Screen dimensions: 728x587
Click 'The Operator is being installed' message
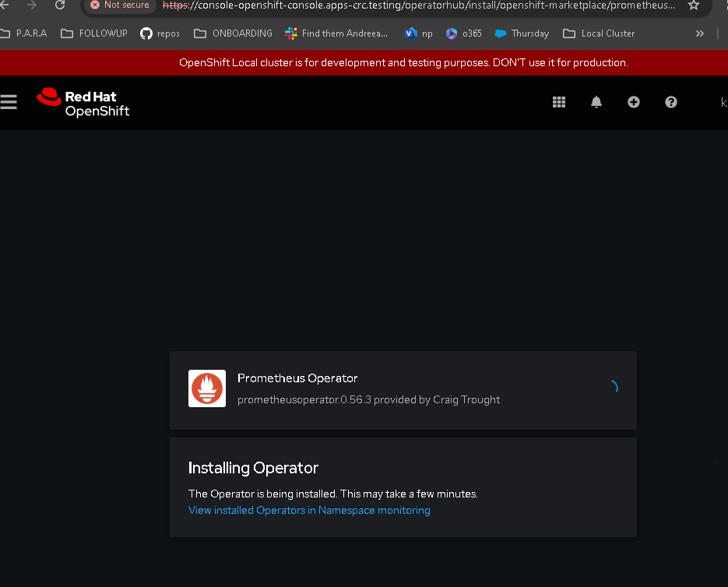pos(333,494)
